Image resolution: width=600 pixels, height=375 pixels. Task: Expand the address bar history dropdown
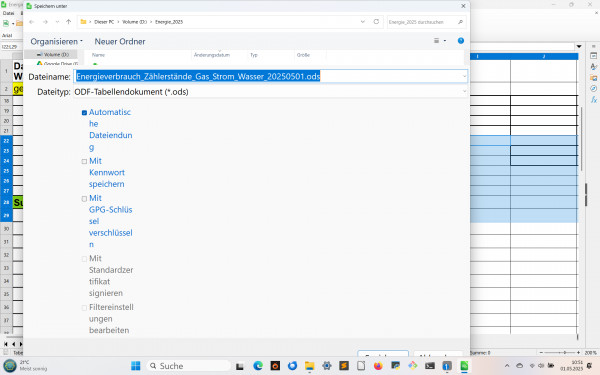(362, 22)
